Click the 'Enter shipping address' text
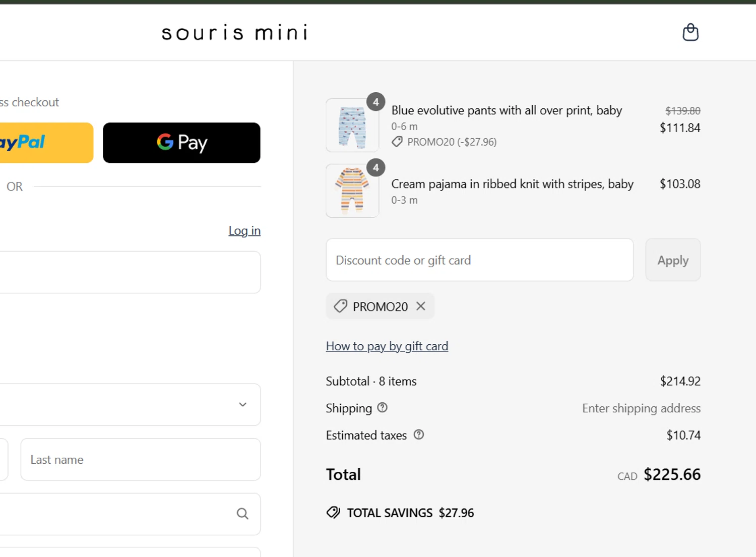 pos(641,408)
